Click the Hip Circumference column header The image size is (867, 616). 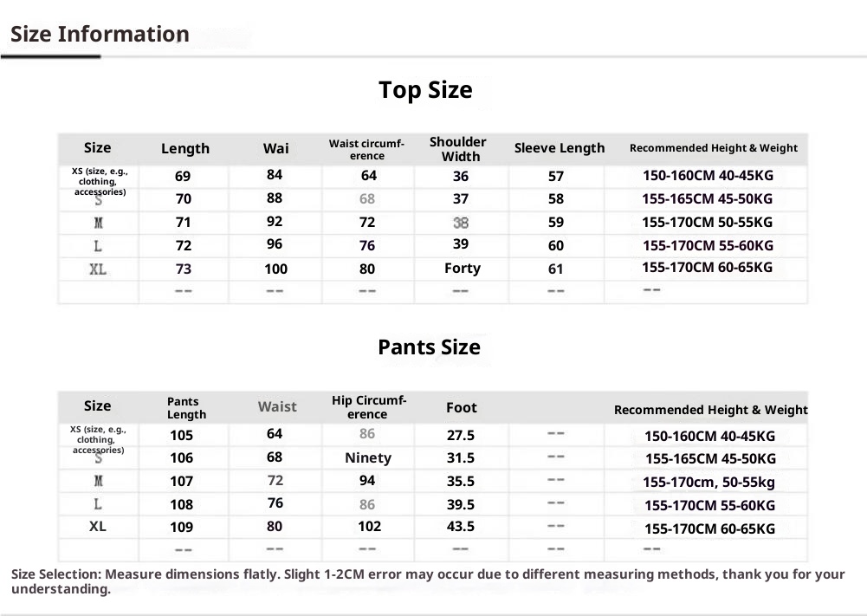tap(369, 407)
